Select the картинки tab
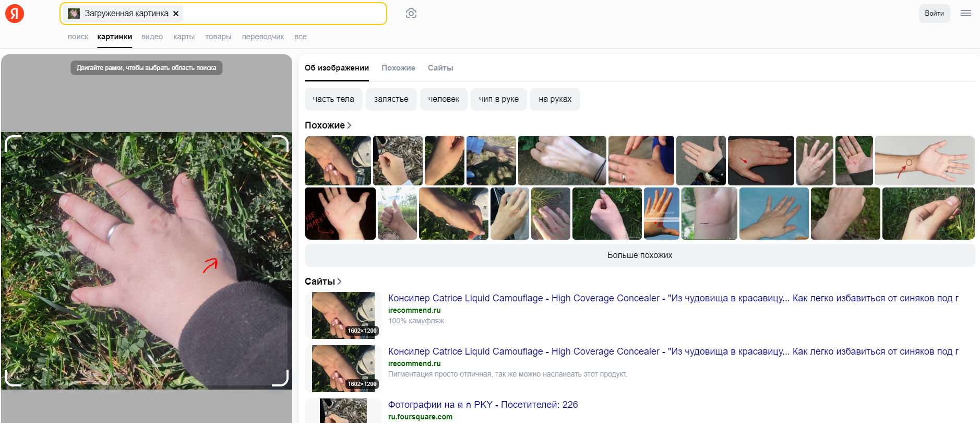The image size is (980, 423). (x=115, y=37)
